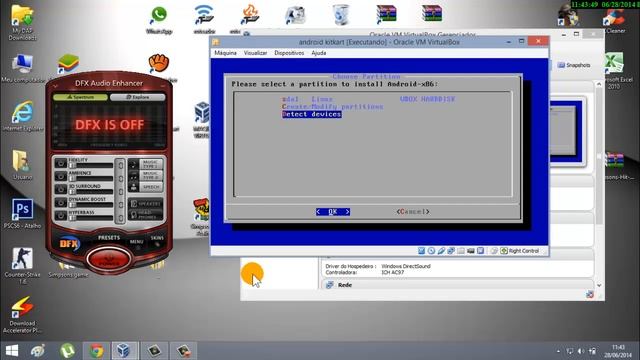
Task: Select the sda1 Linux partition entry
Action: [368, 99]
